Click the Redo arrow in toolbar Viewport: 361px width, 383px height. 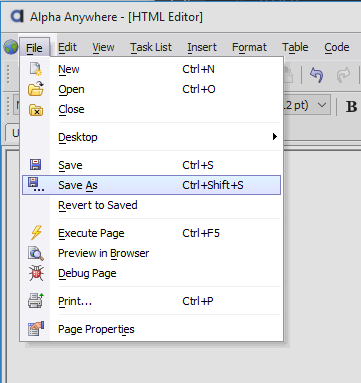pos(343,75)
